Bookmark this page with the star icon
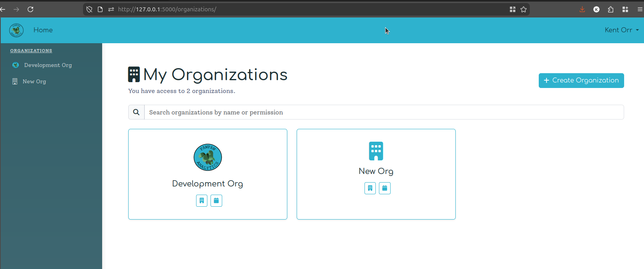The image size is (644, 269). [524, 9]
